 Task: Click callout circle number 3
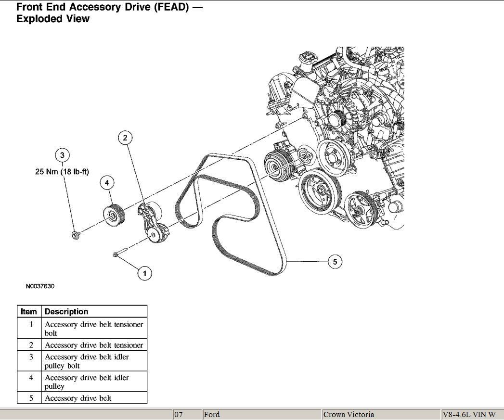click(x=62, y=155)
